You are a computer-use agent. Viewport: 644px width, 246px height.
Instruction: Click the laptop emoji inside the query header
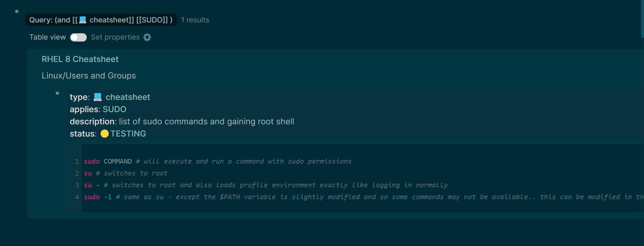pyautogui.click(x=83, y=20)
